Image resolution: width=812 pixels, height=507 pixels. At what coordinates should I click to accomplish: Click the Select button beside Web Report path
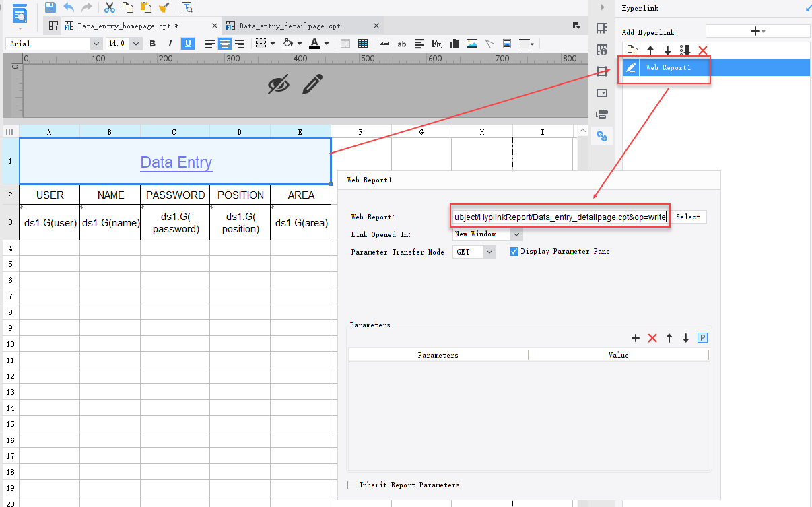(688, 217)
